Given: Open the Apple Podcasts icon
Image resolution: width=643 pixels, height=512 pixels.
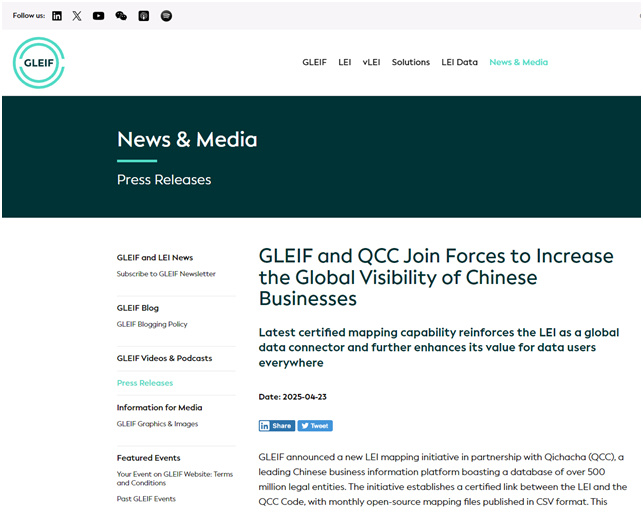Looking at the screenshot, I should click(144, 16).
